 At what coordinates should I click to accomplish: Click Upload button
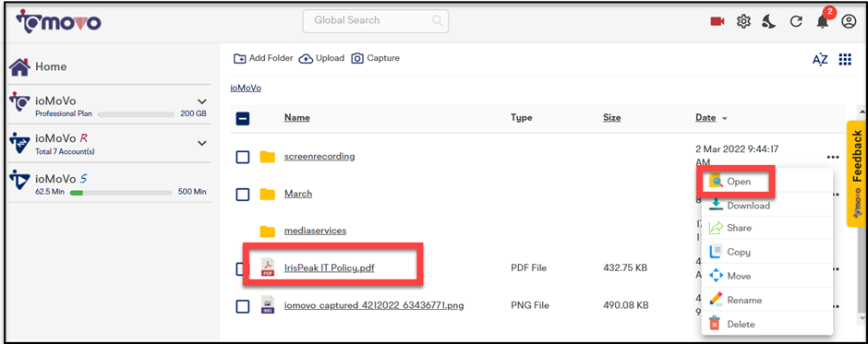coord(321,58)
